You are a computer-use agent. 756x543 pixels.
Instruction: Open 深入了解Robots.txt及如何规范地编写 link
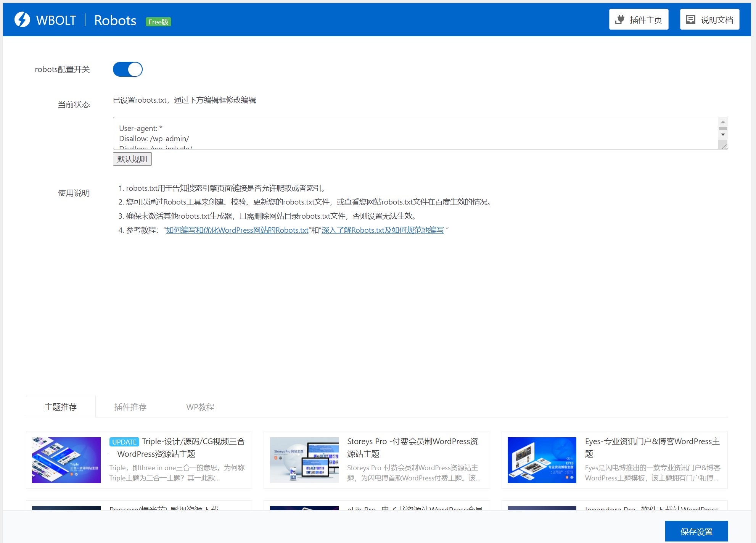click(x=382, y=230)
